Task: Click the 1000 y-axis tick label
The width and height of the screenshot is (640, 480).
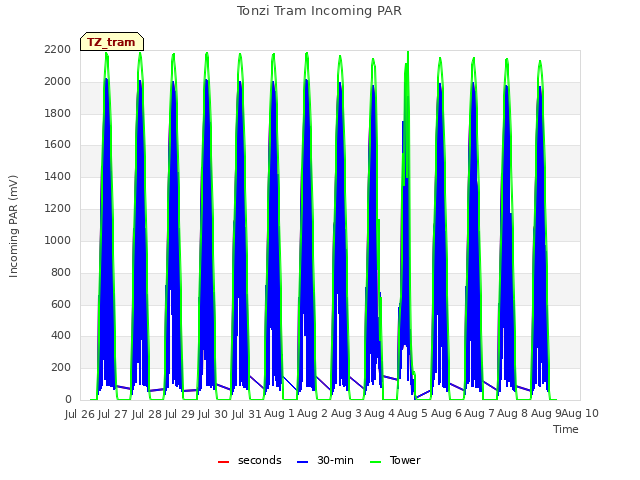Action: pos(58,240)
